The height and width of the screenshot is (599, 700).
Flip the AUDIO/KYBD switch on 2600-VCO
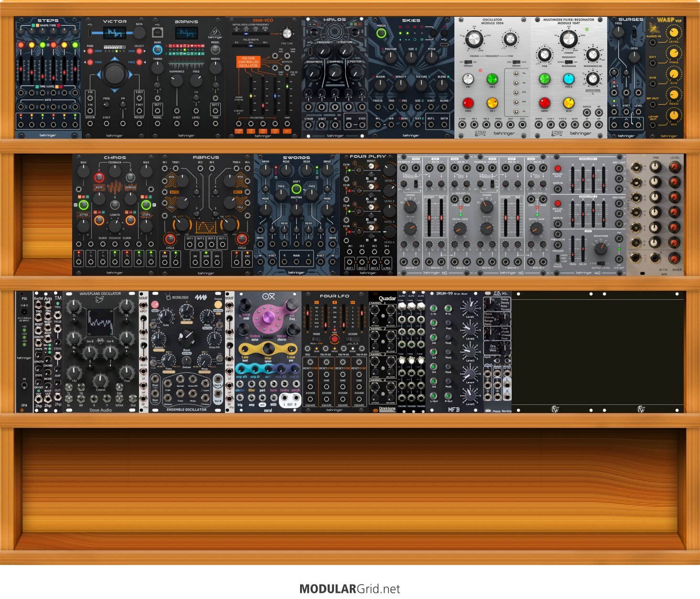pos(239,106)
